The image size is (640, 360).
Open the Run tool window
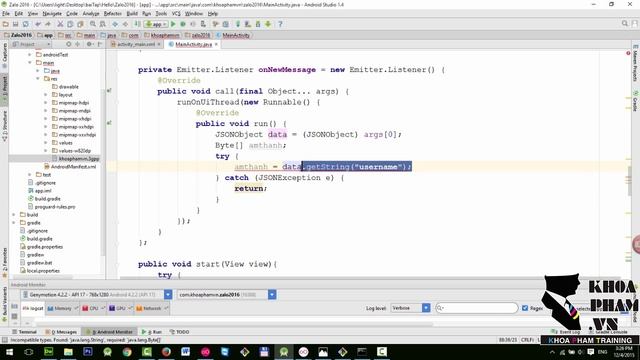coord(152,332)
